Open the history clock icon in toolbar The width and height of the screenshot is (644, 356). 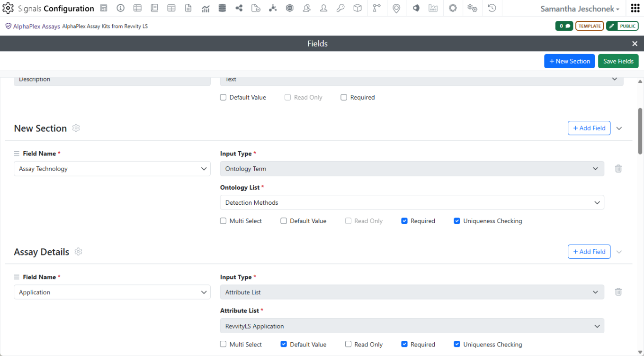tap(492, 8)
